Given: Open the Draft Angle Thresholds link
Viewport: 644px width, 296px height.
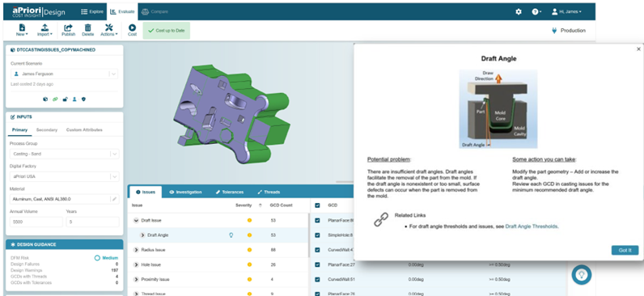Looking at the screenshot, I should [x=532, y=226].
